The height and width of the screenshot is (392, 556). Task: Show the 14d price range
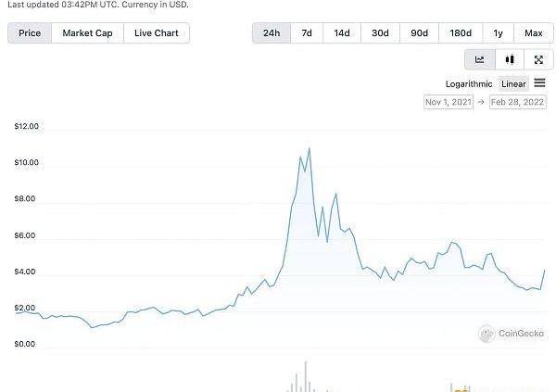click(342, 33)
